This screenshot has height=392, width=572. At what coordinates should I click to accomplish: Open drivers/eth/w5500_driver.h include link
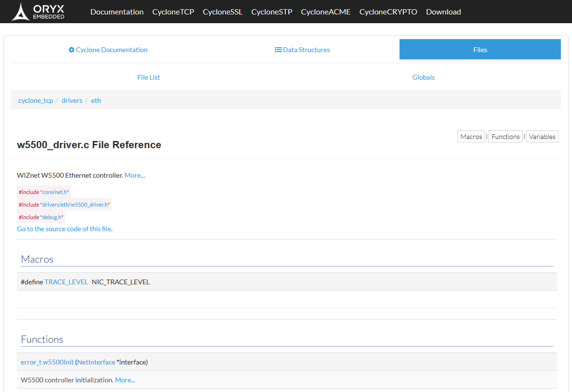tap(75, 205)
